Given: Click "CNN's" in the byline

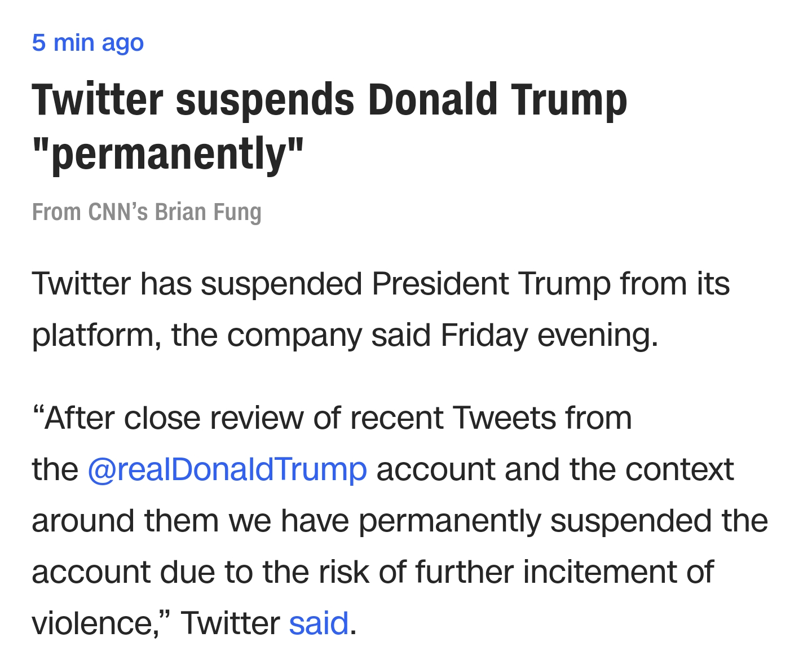Looking at the screenshot, I should pos(118,212).
